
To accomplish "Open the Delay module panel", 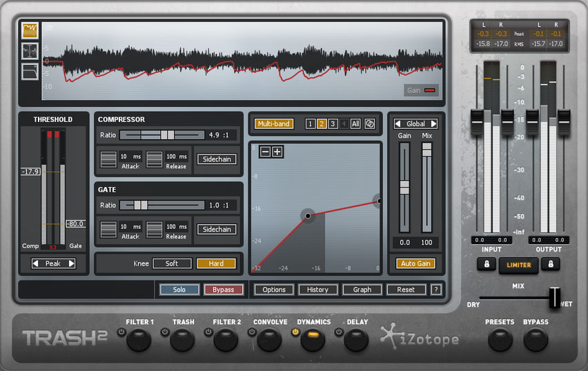I will coord(356,340).
